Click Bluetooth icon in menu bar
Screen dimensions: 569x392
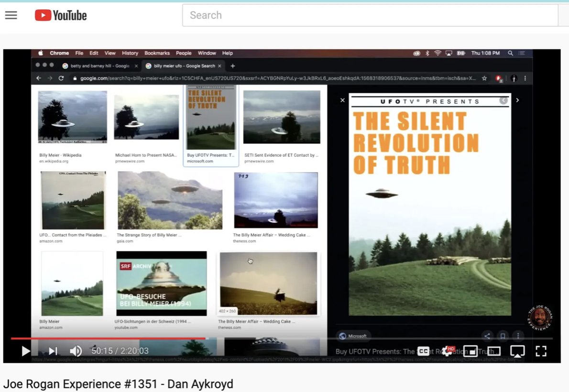click(x=427, y=53)
